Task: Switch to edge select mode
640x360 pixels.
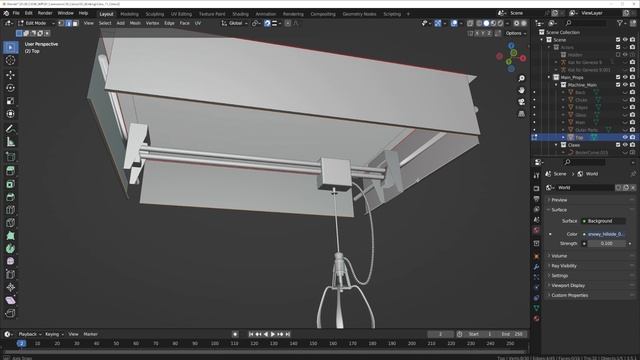Action: click(x=68, y=23)
